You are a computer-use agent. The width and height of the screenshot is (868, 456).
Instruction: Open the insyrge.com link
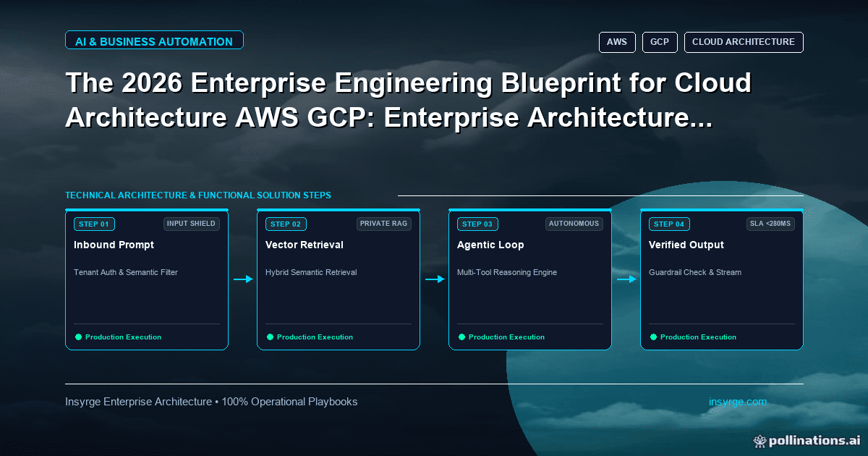pyautogui.click(x=738, y=402)
